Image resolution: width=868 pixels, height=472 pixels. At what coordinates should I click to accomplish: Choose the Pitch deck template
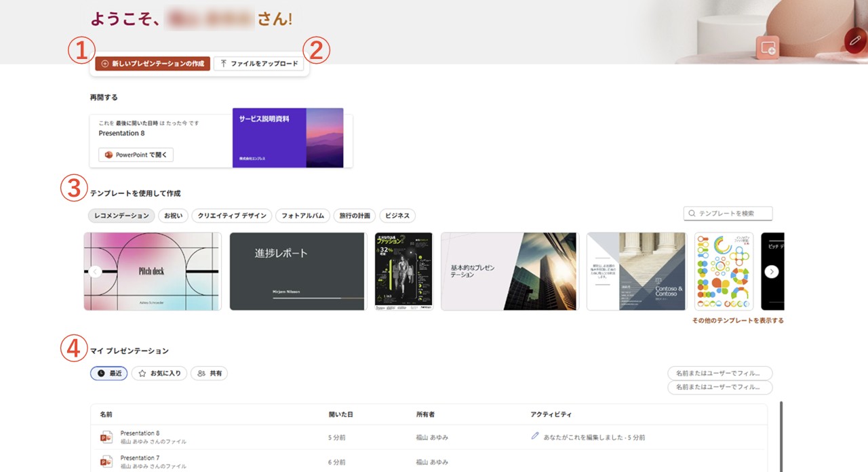153,271
